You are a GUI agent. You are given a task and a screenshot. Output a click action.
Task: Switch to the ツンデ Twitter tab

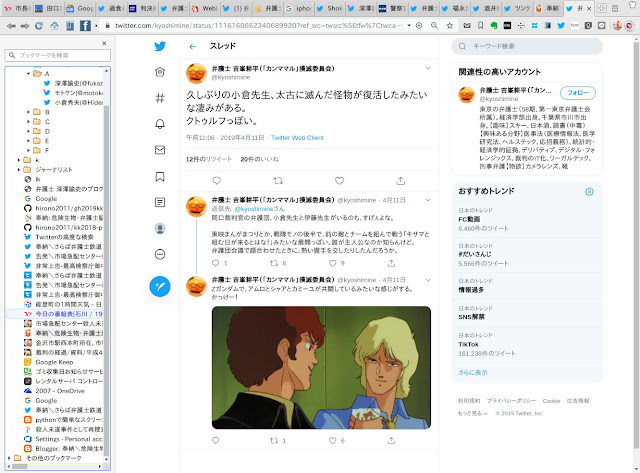[518, 8]
